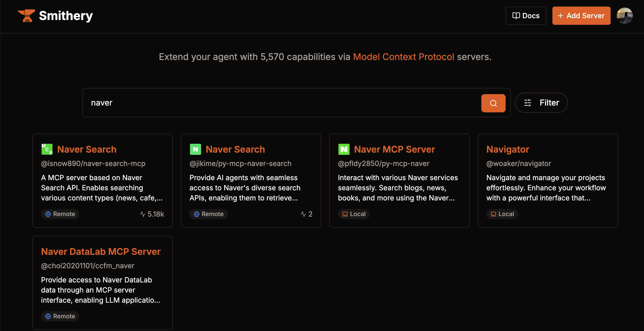Open the Smithery home wordmark
644x331 pixels.
(x=66, y=16)
